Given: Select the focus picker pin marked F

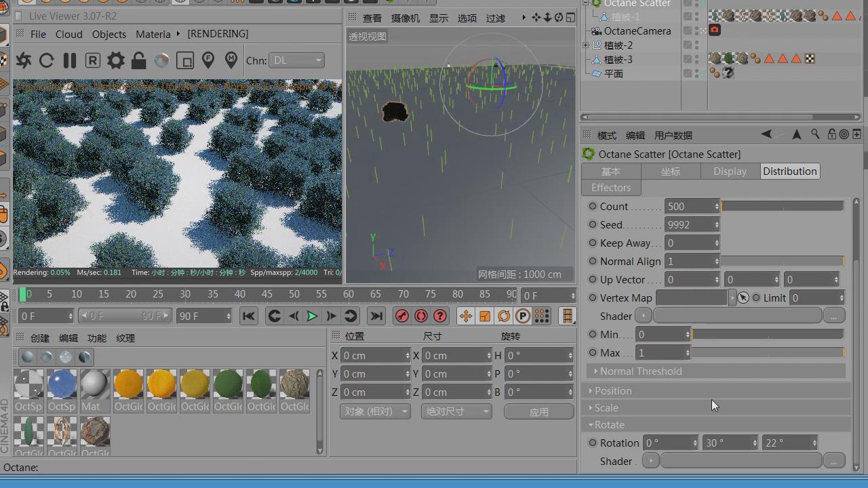Looking at the screenshot, I should click(x=208, y=60).
